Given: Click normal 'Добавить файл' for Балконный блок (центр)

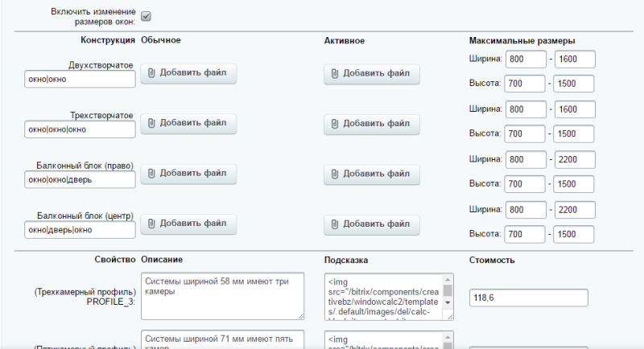Looking at the screenshot, I should (188, 224).
